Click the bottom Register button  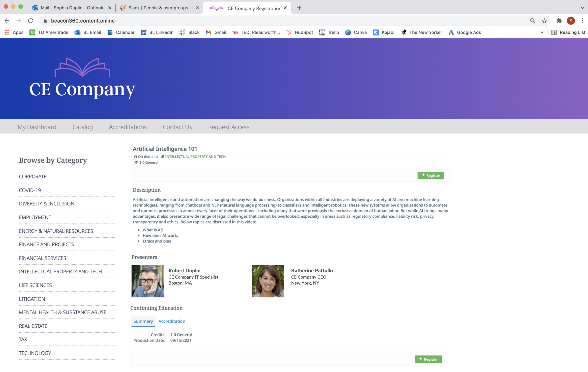point(428,359)
